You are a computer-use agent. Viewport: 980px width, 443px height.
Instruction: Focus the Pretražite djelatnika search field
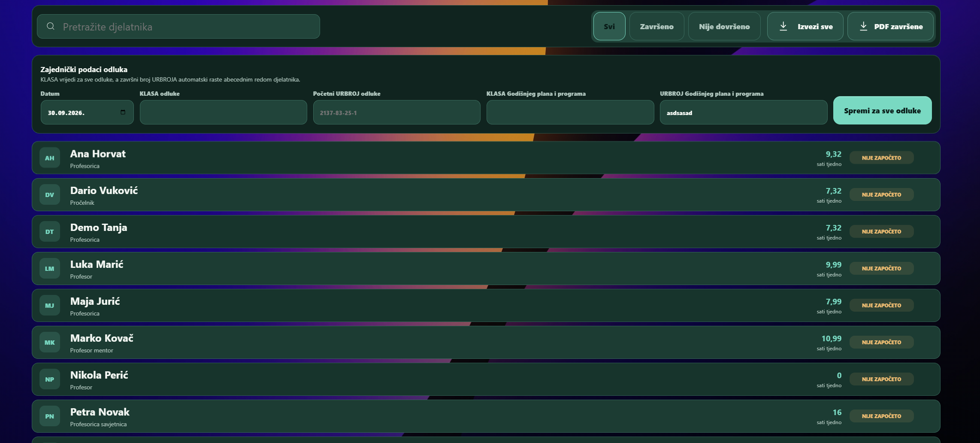[178, 26]
